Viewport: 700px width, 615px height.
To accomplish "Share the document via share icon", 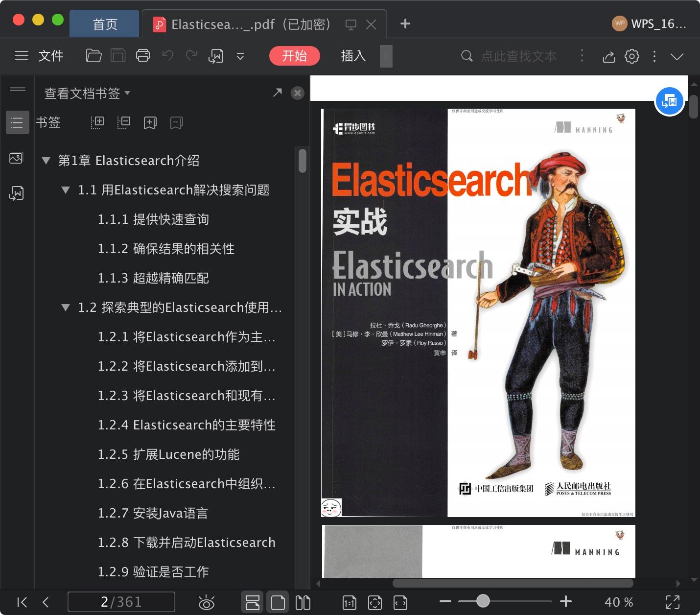I will (608, 56).
